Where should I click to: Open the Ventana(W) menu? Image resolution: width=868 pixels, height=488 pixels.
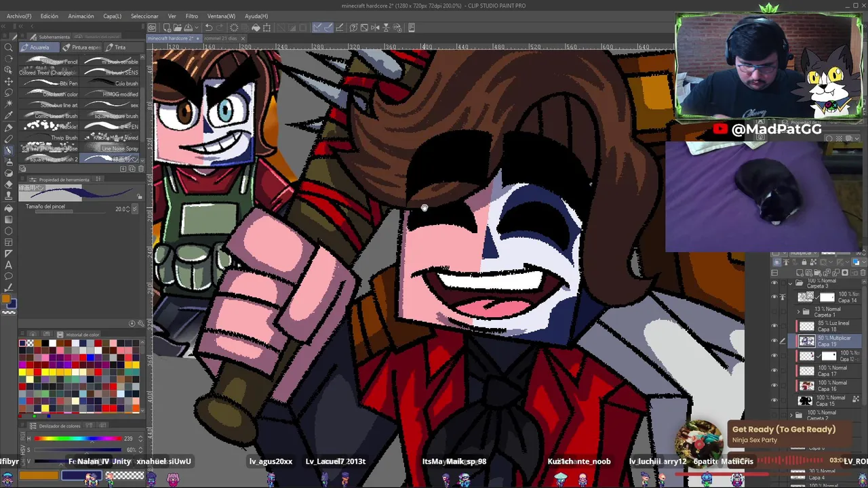point(221,16)
